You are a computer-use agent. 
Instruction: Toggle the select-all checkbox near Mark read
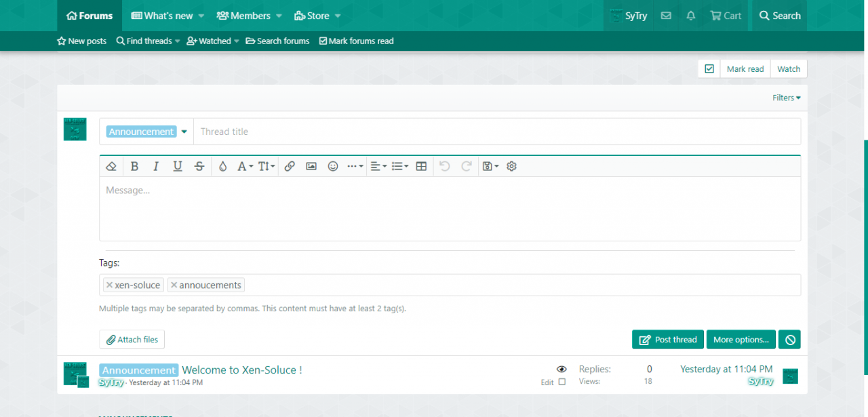click(709, 69)
